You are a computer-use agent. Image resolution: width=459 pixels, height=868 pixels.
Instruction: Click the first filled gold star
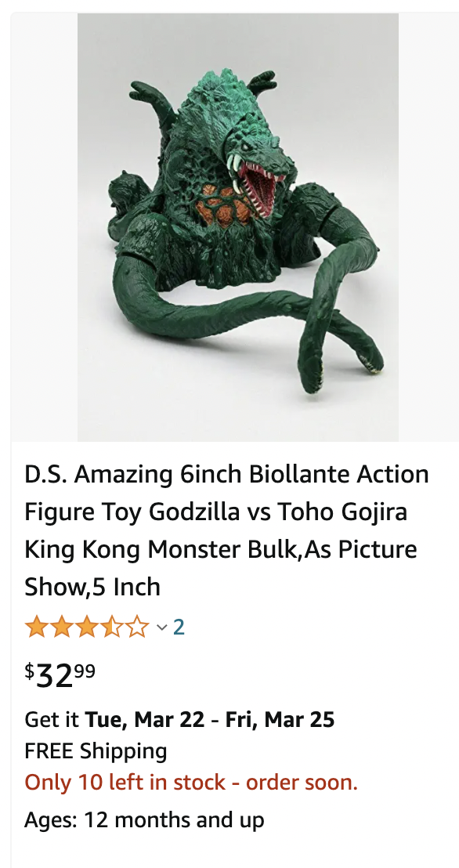[x=36, y=627]
